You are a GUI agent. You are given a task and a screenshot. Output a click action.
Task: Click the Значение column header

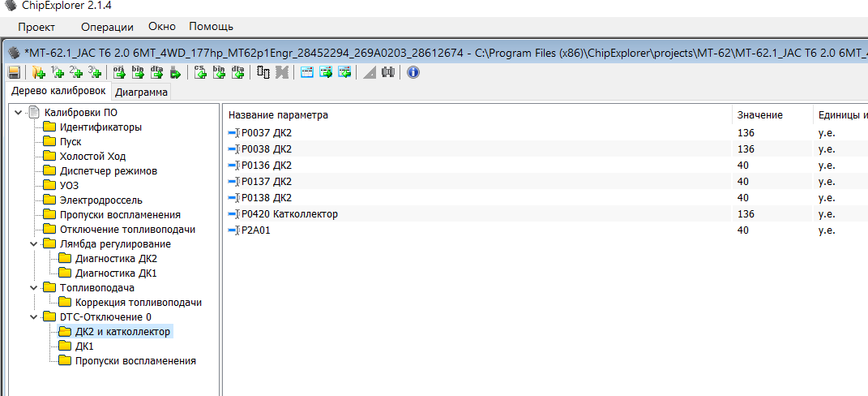click(x=759, y=115)
